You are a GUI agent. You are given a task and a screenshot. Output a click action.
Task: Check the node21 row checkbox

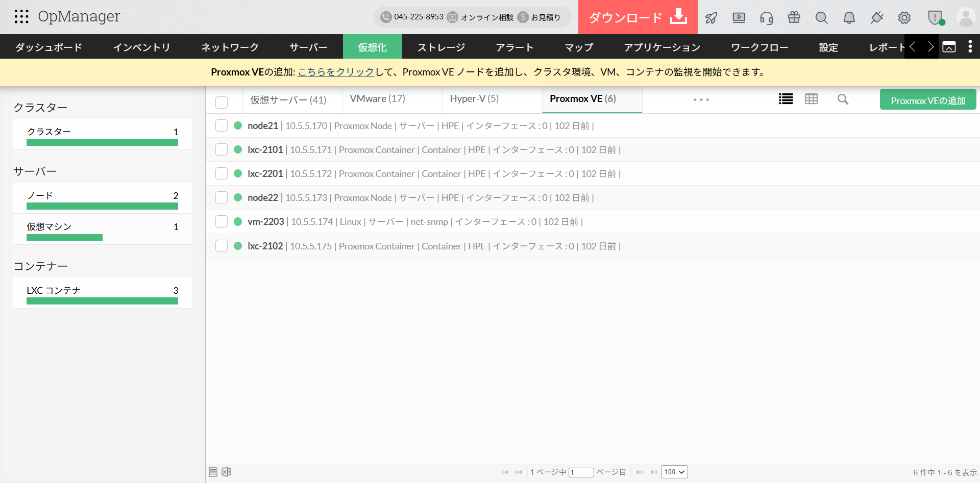pyautogui.click(x=222, y=125)
